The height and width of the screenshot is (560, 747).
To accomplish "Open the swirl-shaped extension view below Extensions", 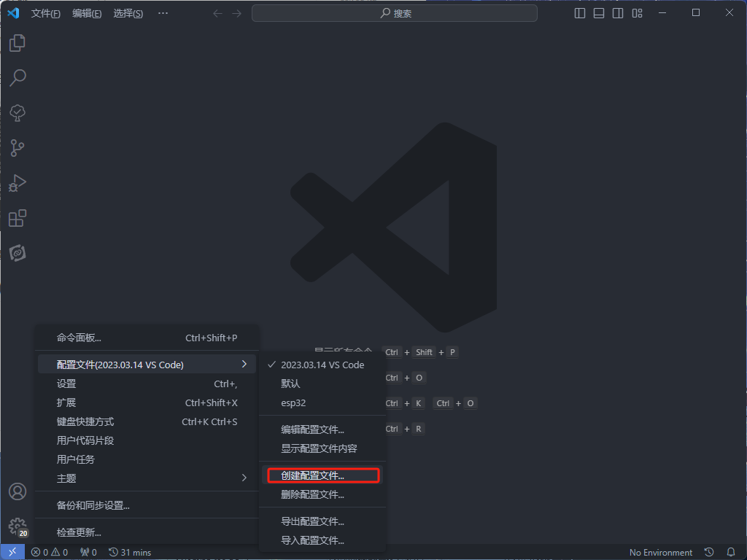I will (x=18, y=253).
